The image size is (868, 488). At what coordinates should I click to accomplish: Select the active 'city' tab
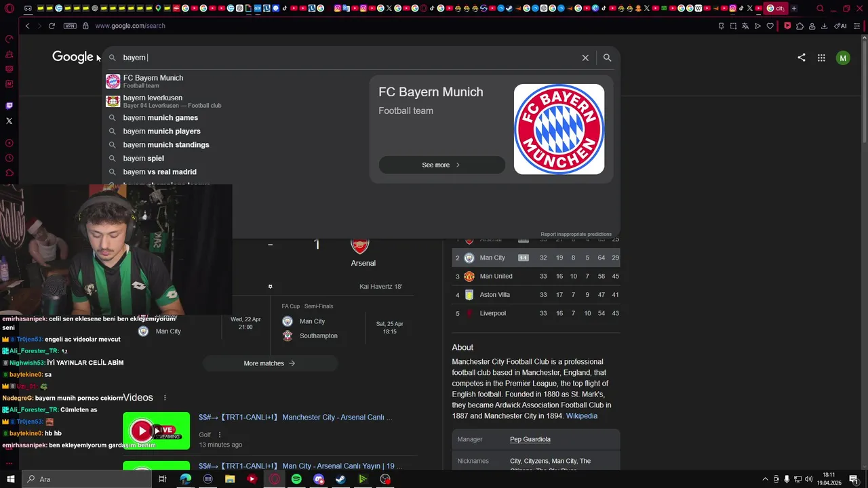[x=774, y=8]
